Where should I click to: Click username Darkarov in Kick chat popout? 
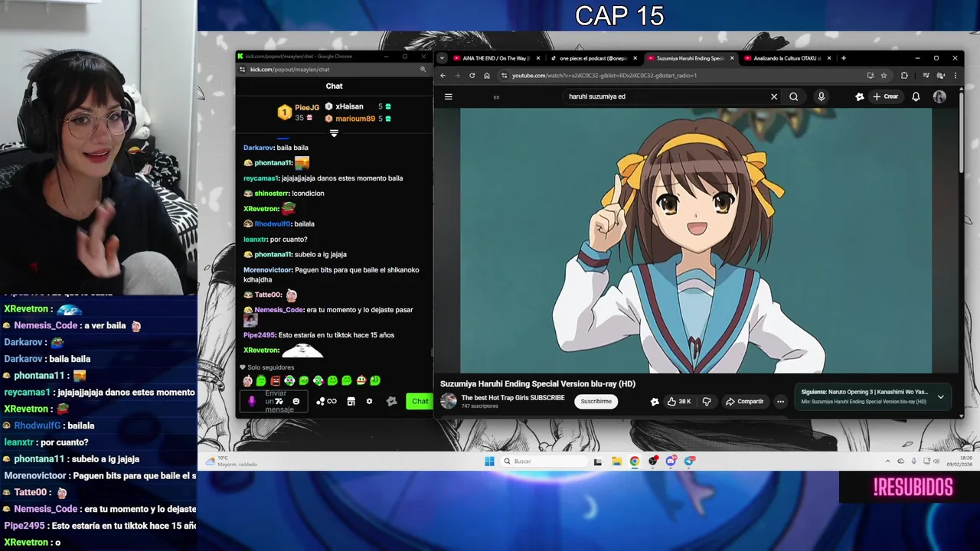[258, 148]
